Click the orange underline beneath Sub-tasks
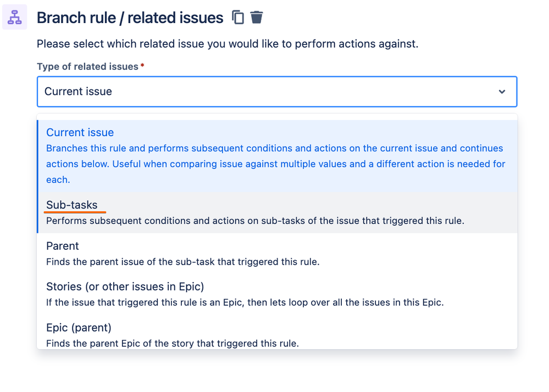This screenshot has width=549, height=392. tap(75, 212)
